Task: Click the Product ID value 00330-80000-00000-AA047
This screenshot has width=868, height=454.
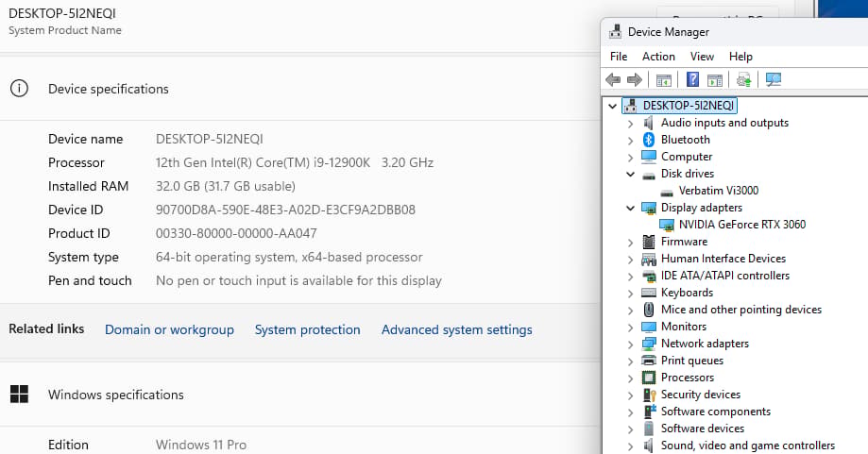Action: 236,233
